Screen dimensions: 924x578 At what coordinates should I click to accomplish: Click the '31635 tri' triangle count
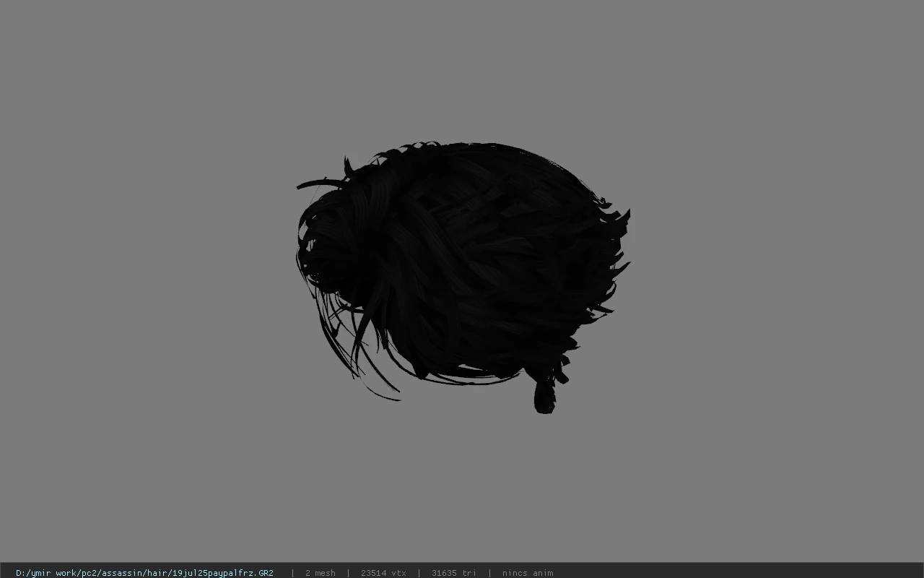[x=453, y=573]
